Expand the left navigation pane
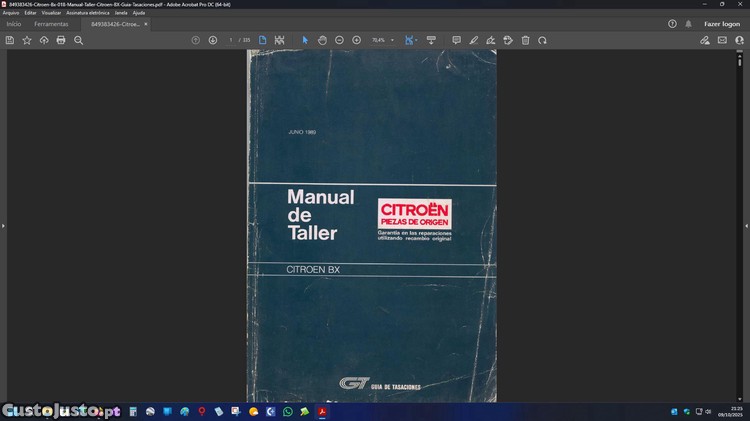The image size is (750, 421). point(3,226)
